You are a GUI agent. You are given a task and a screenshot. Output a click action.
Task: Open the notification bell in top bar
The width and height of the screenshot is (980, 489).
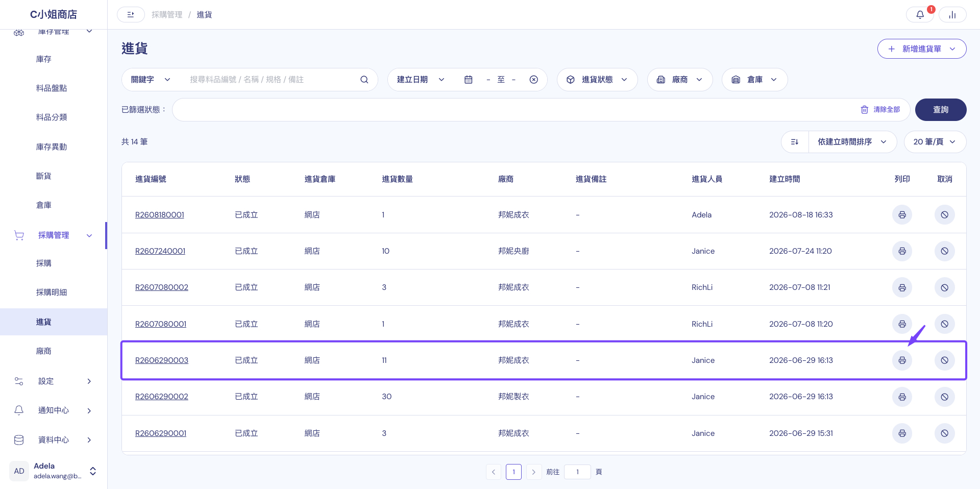click(920, 15)
